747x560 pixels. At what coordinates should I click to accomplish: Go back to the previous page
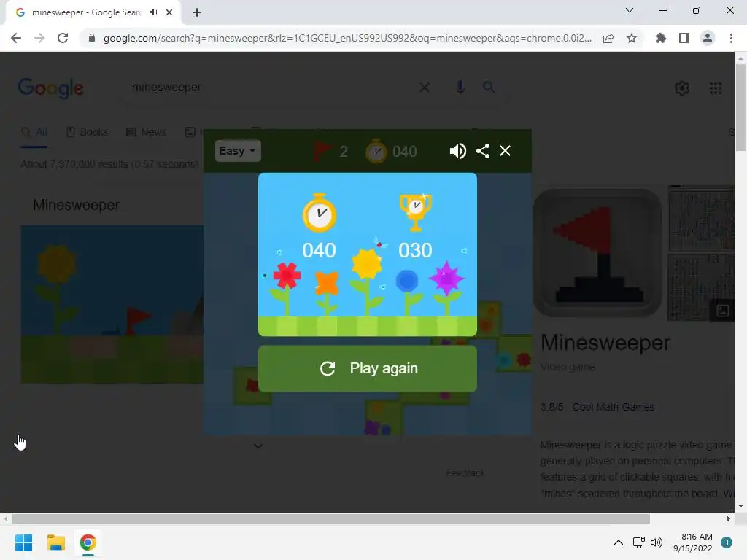pos(16,38)
